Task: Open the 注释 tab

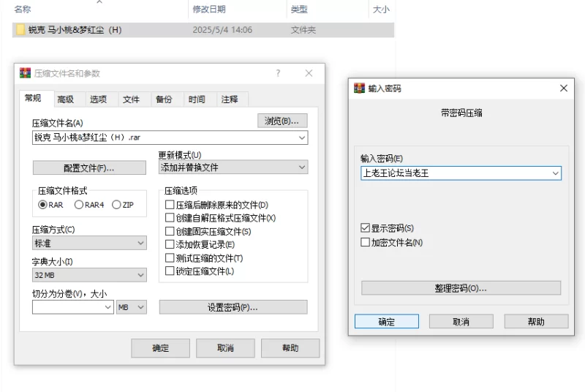Action: (x=229, y=99)
